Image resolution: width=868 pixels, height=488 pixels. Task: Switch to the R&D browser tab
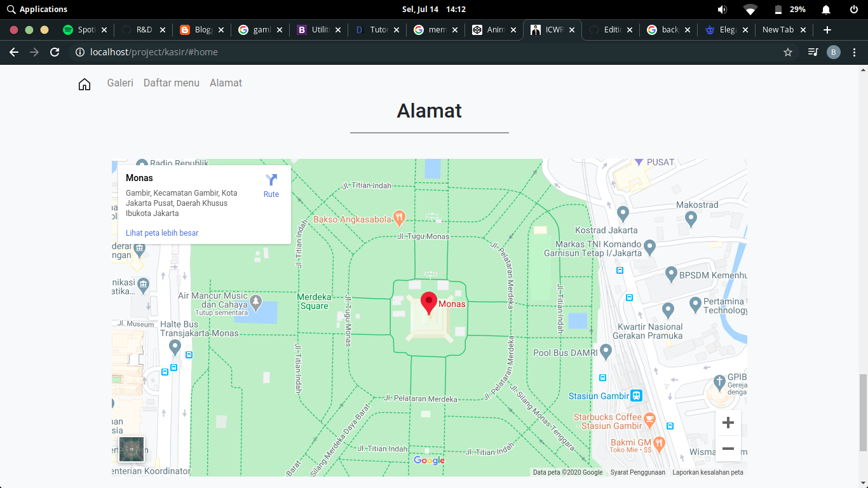[144, 29]
